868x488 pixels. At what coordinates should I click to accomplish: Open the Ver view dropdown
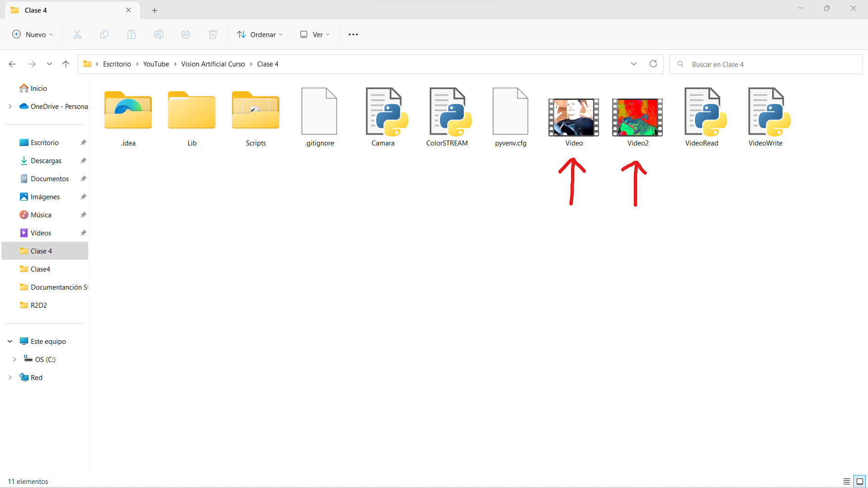[315, 34]
